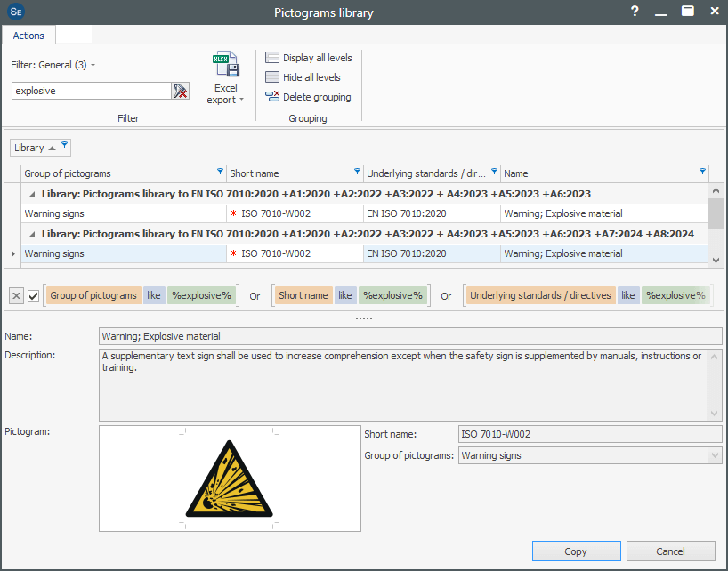Open filter on Short name column
Screen dimensions: 728x571
coord(358,172)
